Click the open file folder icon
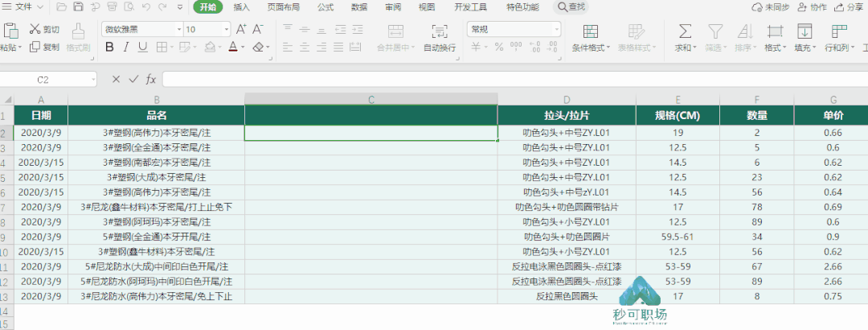Screen dimensions: 868x330 click(61, 7)
